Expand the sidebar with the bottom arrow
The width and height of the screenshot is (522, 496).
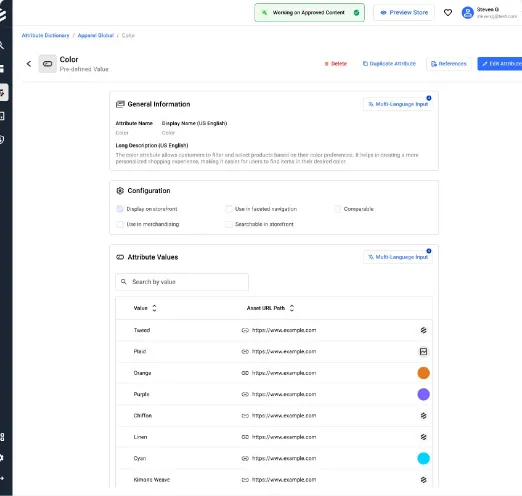click(2, 478)
